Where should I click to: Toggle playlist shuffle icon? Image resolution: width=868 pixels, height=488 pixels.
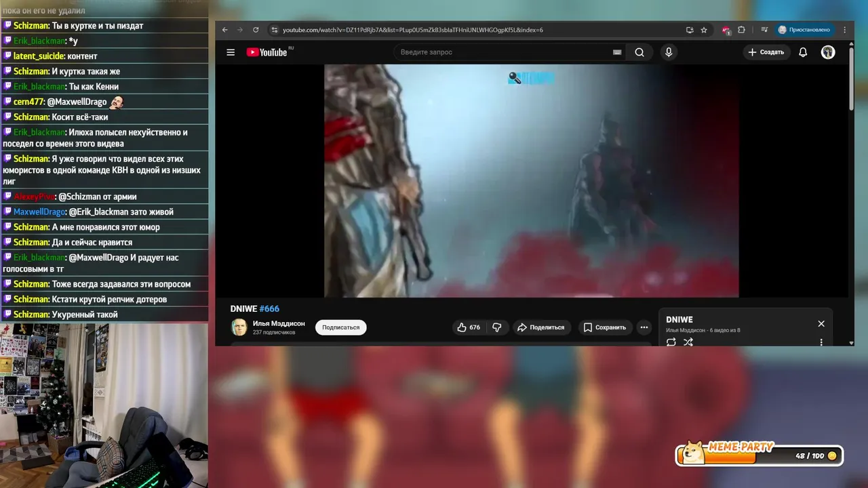pos(688,342)
